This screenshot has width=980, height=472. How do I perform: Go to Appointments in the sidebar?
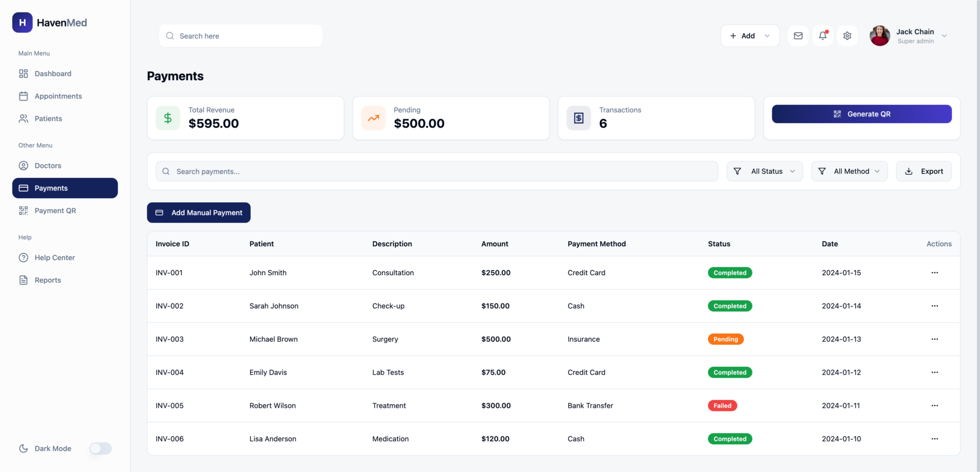[x=58, y=96]
